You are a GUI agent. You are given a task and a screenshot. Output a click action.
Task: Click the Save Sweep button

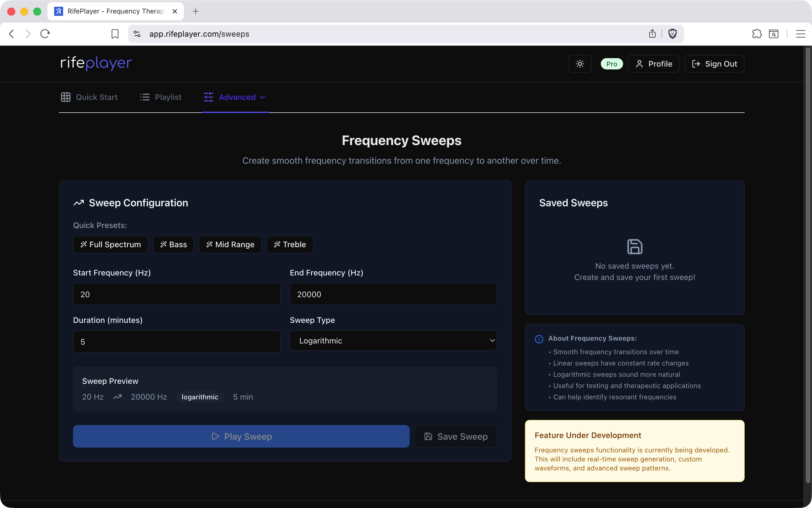456,436
